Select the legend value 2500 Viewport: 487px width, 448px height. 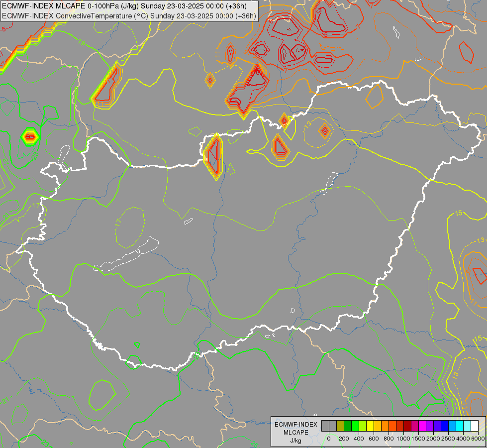(x=448, y=439)
